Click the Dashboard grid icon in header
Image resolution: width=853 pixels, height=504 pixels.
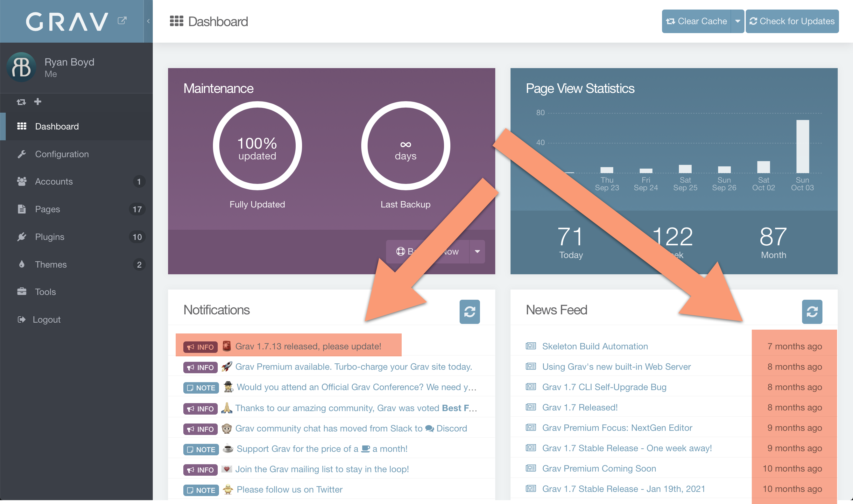pyautogui.click(x=176, y=21)
